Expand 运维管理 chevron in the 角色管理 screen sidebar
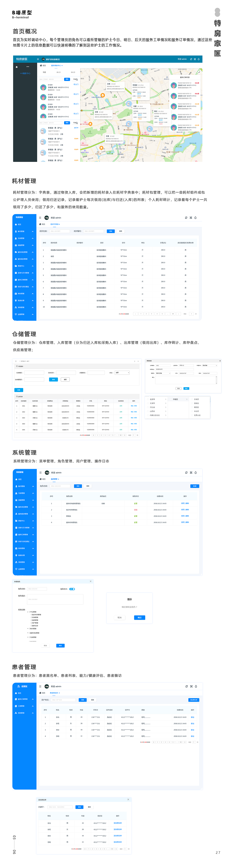The image size is (233, 868). [x=33, y=569]
